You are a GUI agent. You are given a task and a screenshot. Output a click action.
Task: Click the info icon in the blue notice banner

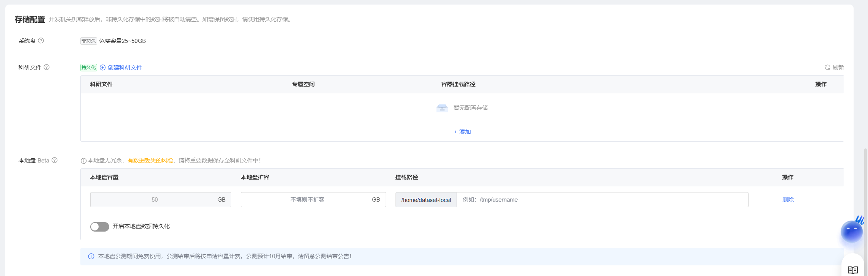91,256
